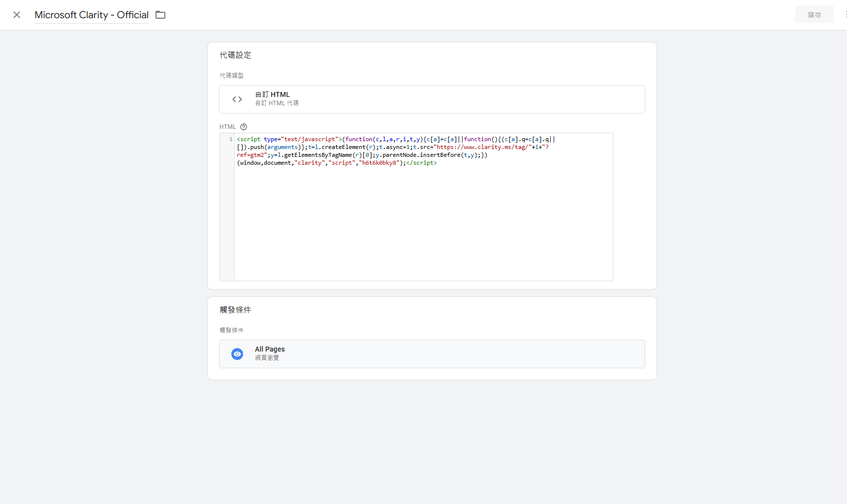This screenshot has width=847, height=504.
Task: Click the Microsoft Clarity - Official name field
Action: coord(91,15)
